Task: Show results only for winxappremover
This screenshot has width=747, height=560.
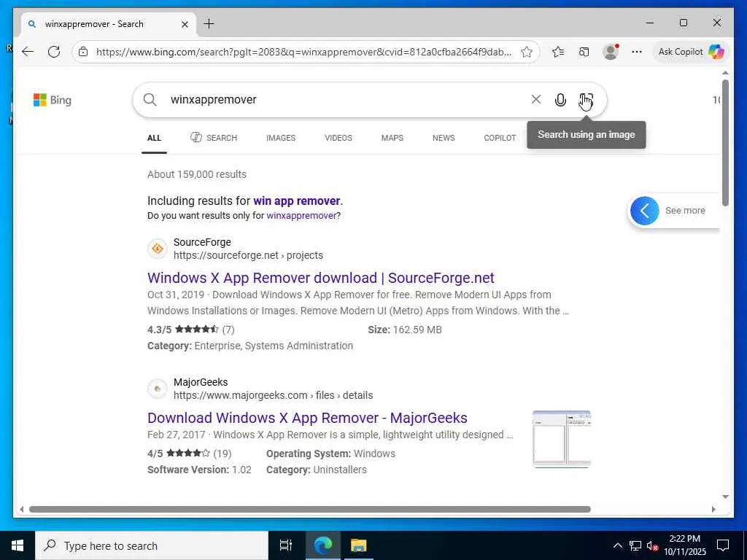Action: click(x=301, y=216)
